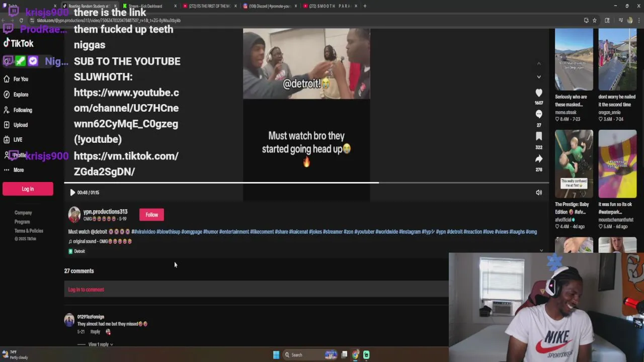Click the browser address bar URL

[x=109, y=21]
